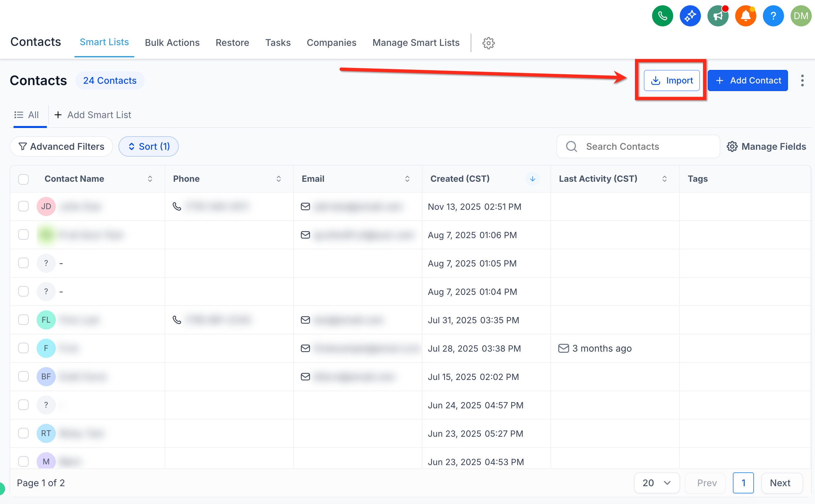Click email icon beside 3 months ago
815x504 pixels.
pos(563,348)
